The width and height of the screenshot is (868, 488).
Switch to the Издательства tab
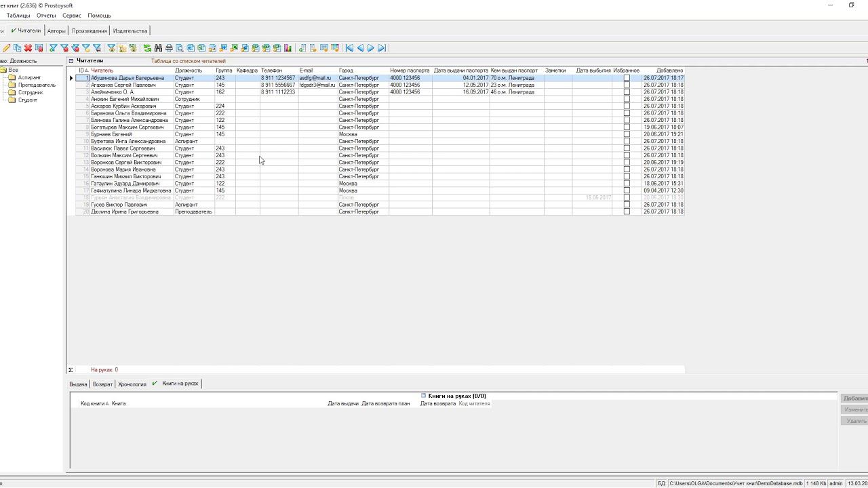pos(130,30)
